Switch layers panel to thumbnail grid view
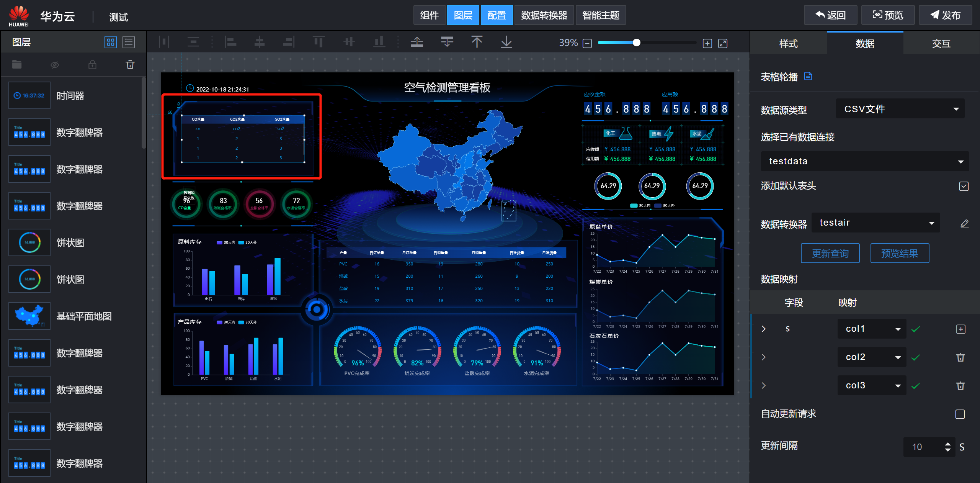The height and width of the screenshot is (483, 980). [110, 42]
